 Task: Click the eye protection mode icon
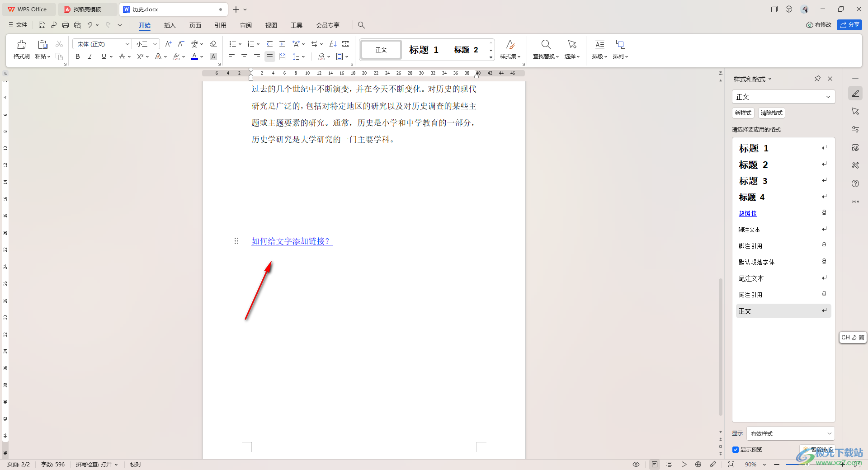tap(636, 464)
